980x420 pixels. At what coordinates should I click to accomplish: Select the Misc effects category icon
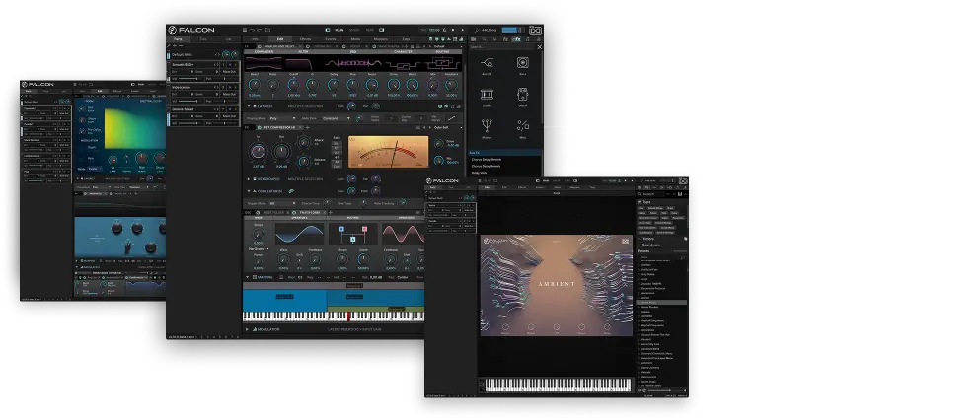pyautogui.click(x=523, y=126)
